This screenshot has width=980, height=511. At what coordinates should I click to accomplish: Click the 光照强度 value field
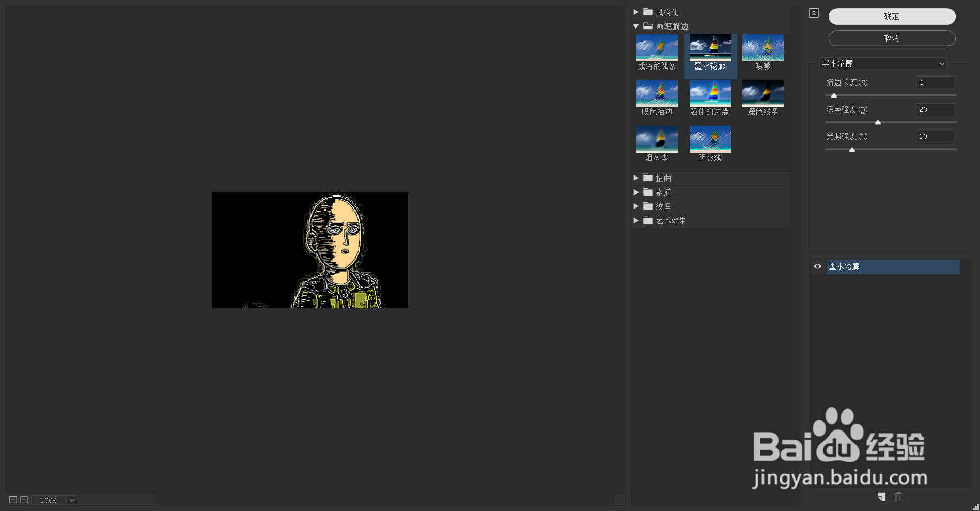pos(936,137)
